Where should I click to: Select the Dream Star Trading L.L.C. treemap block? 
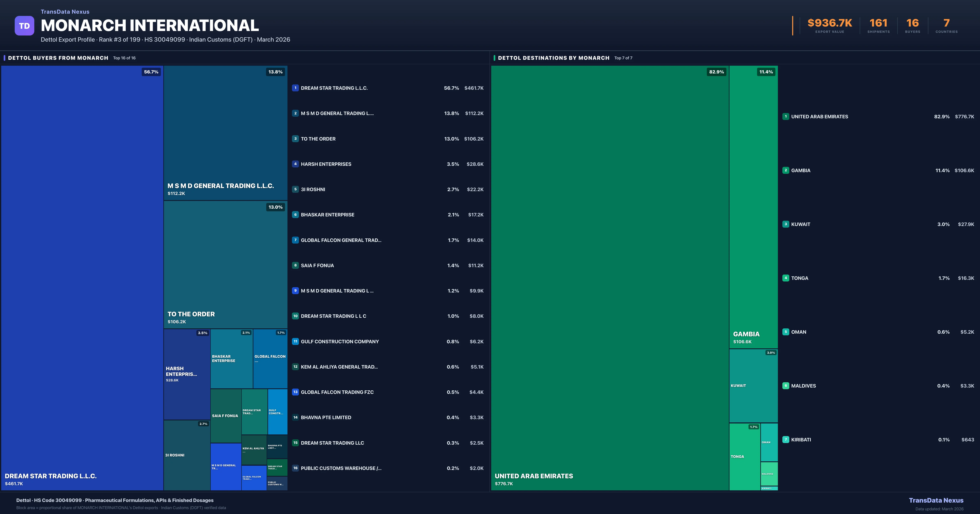click(x=82, y=278)
